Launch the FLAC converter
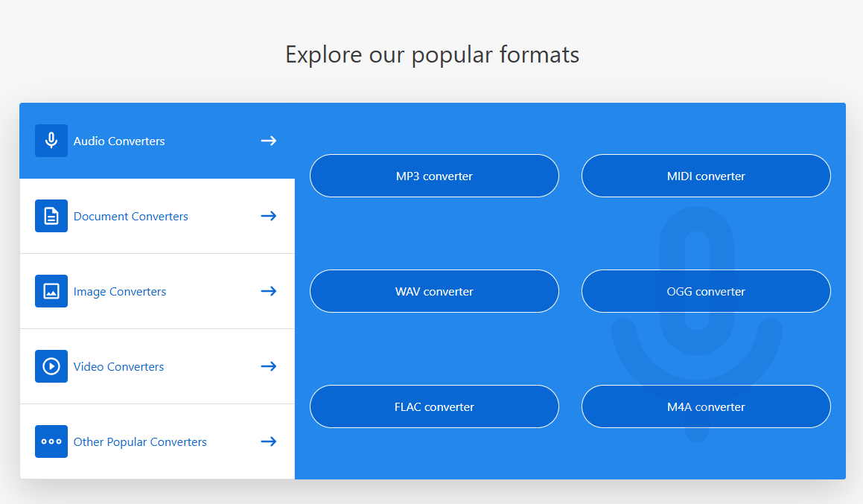 coord(434,406)
